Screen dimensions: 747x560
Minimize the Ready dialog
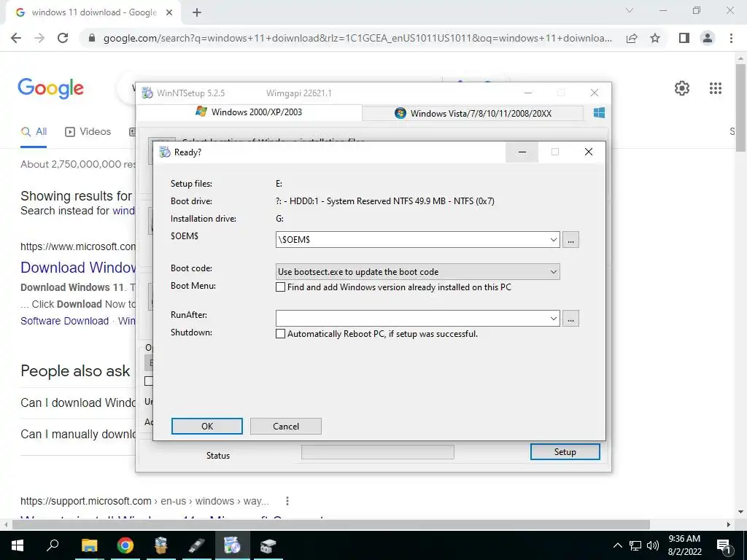tap(522, 152)
